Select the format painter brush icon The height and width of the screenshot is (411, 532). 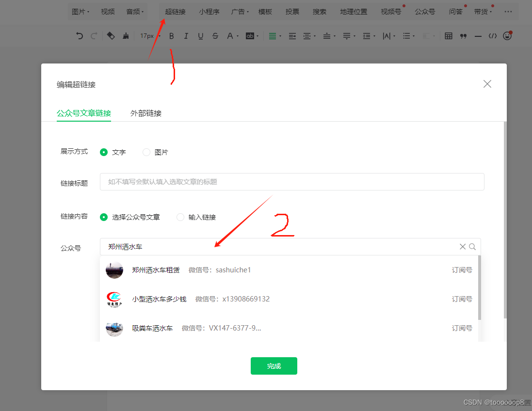click(x=126, y=36)
